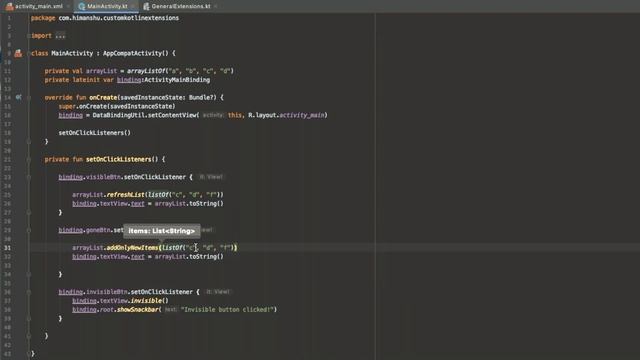Close the MainActivity.kt tab
This screenshot has width=640, height=360.
pos(133,6)
